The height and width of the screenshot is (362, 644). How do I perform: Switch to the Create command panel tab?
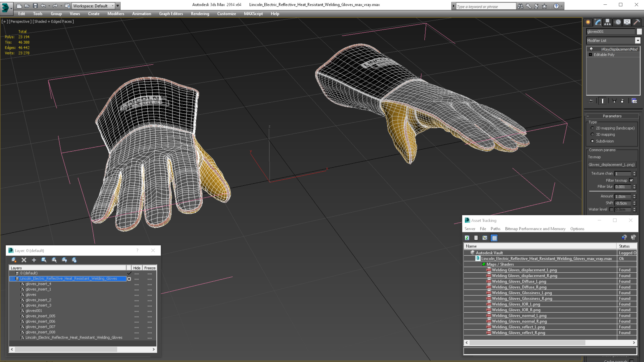588,22
